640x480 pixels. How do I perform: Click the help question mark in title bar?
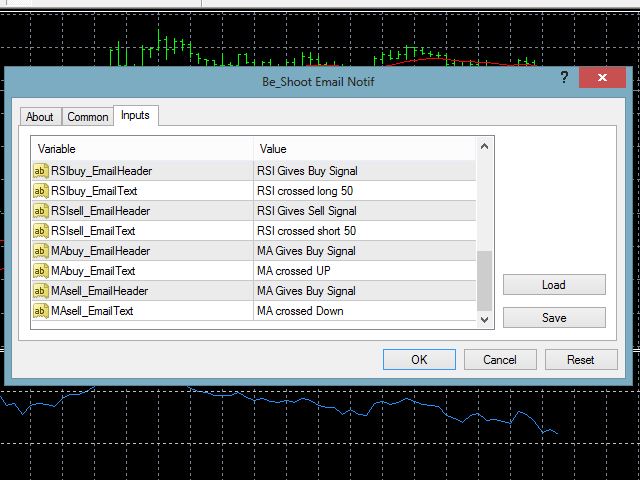coord(564,77)
